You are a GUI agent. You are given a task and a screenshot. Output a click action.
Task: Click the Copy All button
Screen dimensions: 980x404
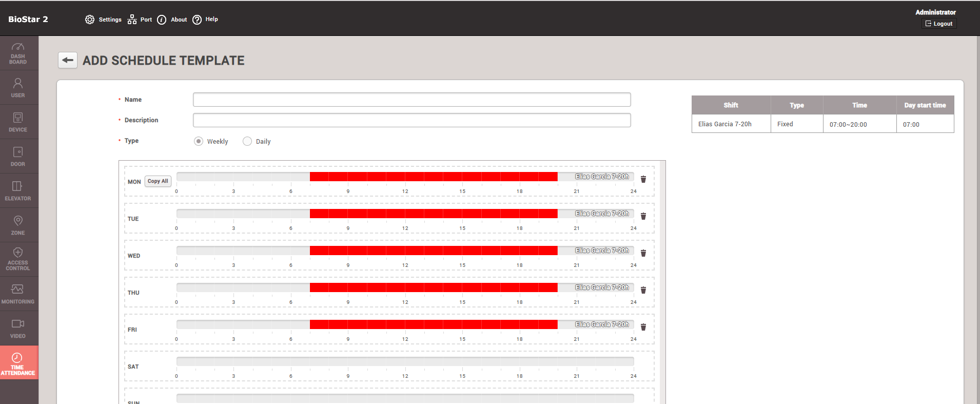click(x=158, y=181)
